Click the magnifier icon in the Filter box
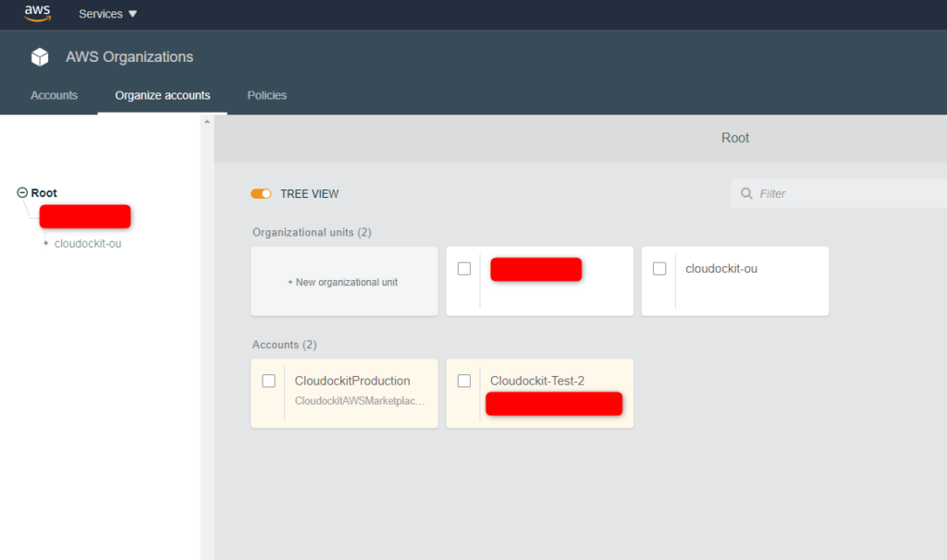Image resolution: width=947 pixels, height=560 pixels. [x=747, y=193]
